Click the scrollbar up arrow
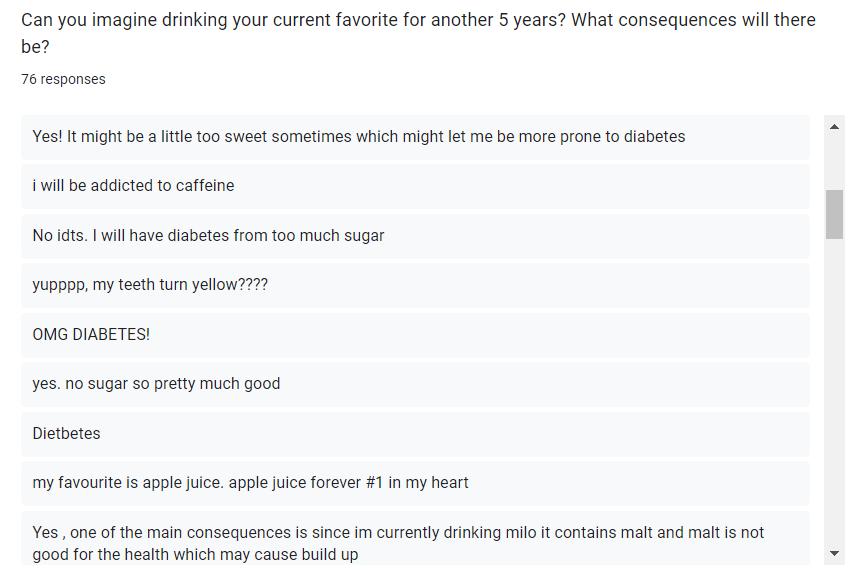 click(834, 127)
